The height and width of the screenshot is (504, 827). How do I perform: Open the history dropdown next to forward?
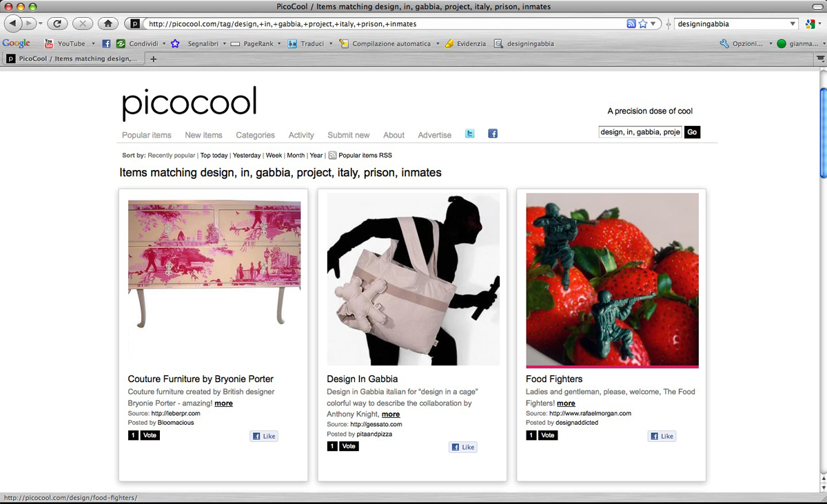41,24
